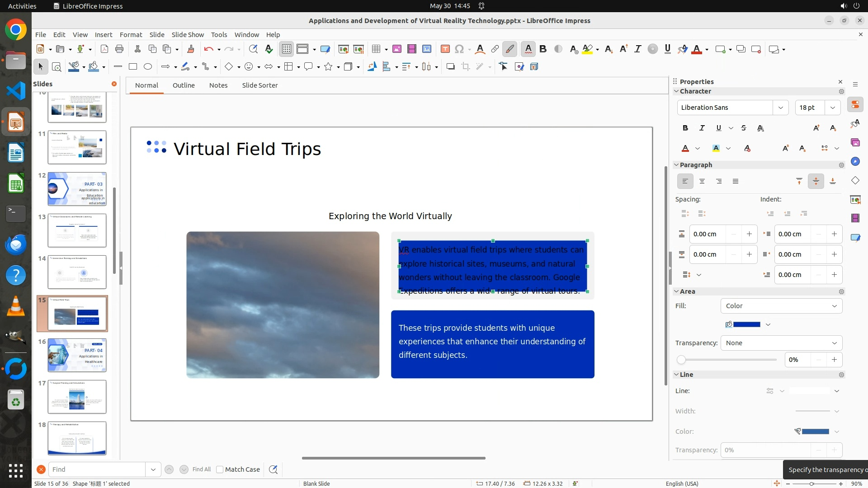Click the Find All button
Image resolution: width=868 pixels, height=488 pixels.
201,469
